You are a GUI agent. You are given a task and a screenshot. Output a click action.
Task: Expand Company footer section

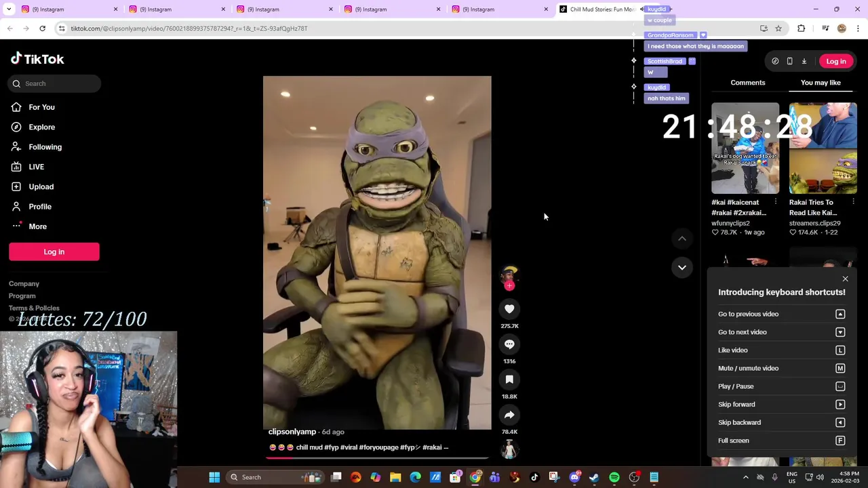coord(24,284)
